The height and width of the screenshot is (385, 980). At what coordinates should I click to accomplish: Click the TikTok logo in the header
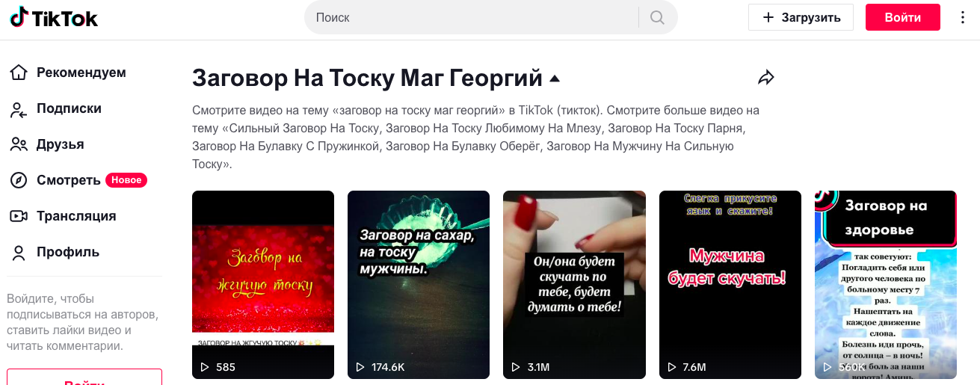point(53,17)
